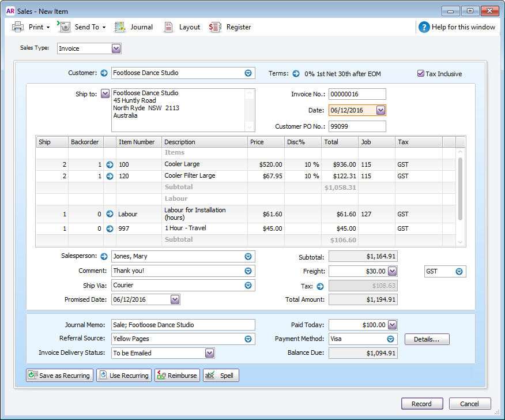
Task: Click the Layout toolbar label
Action: click(189, 27)
